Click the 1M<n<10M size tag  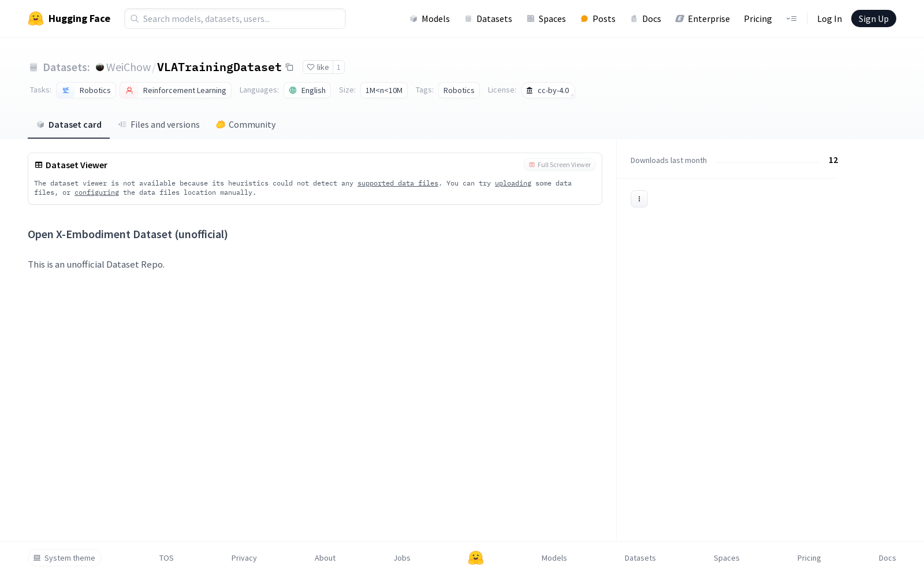pos(384,90)
